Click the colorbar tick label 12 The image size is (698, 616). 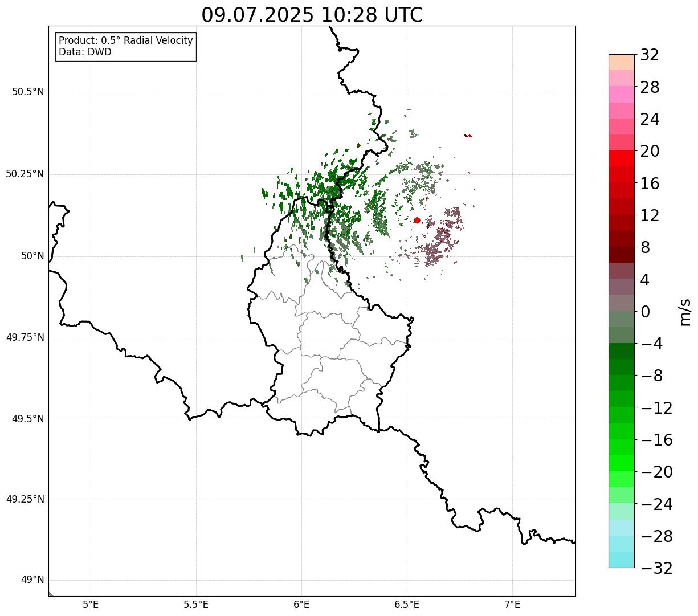[x=650, y=215]
